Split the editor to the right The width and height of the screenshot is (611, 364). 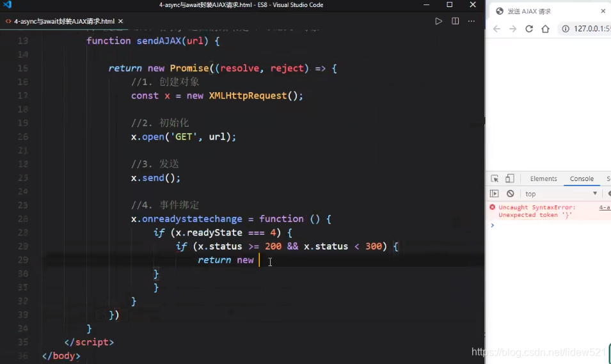coord(455,21)
